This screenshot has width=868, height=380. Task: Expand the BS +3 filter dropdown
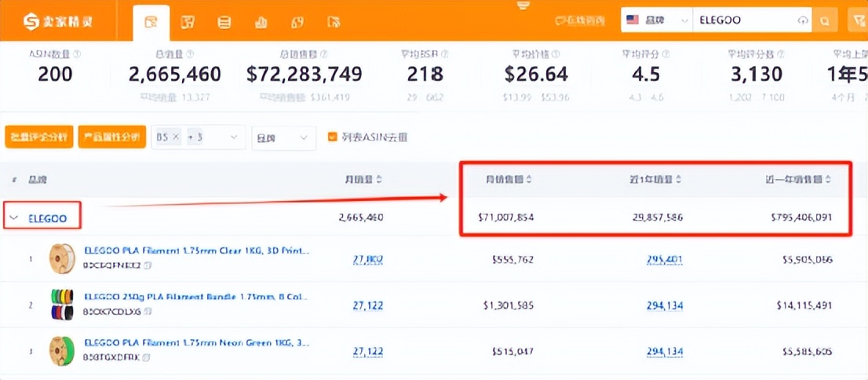click(x=199, y=137)
